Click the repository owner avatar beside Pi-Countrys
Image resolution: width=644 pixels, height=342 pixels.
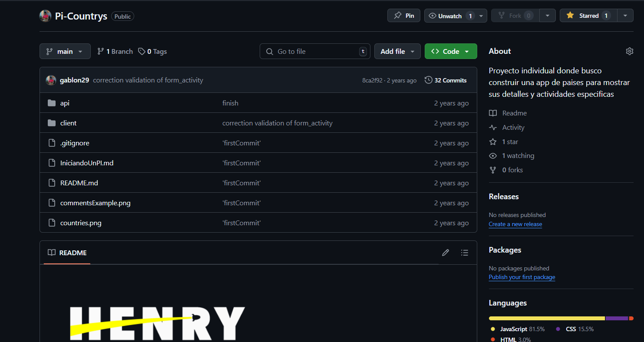(x=45, y=16)
